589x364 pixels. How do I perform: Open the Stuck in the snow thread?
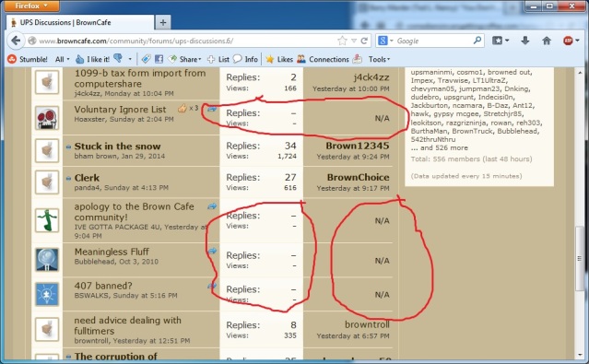(x=117, y=147)
